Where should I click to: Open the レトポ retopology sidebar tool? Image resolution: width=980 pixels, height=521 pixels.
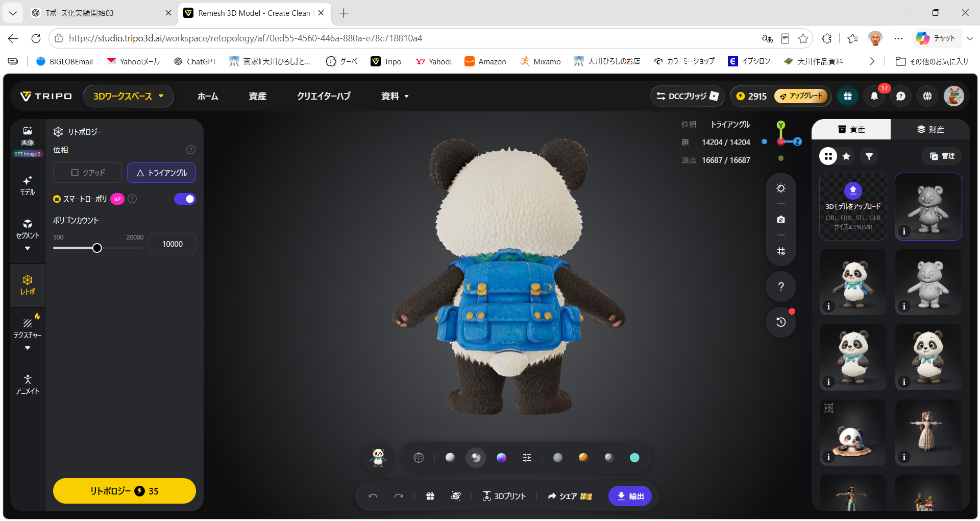(28, 285)
